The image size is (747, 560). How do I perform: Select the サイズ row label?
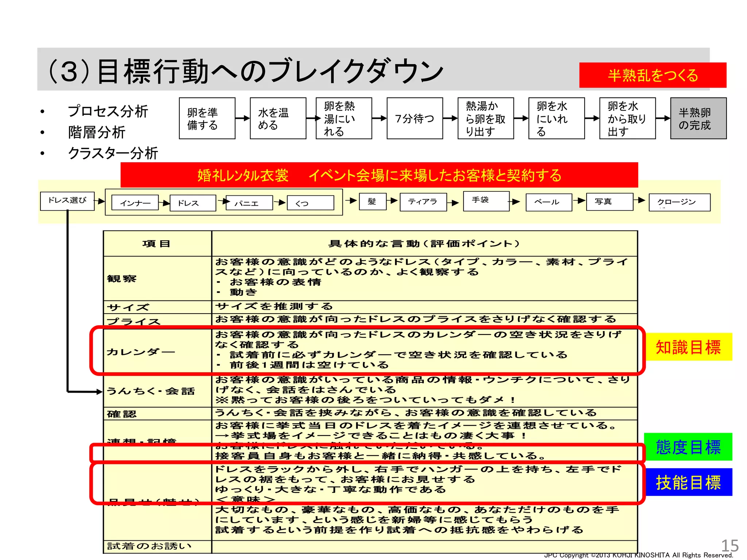pyautogui.click(x=128, y=307)
